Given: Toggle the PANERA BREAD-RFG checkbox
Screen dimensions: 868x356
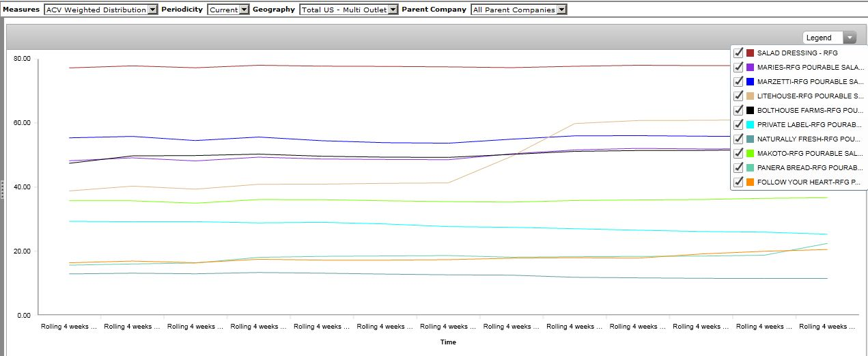Looking at the screenshot, I should click(738, 168).
